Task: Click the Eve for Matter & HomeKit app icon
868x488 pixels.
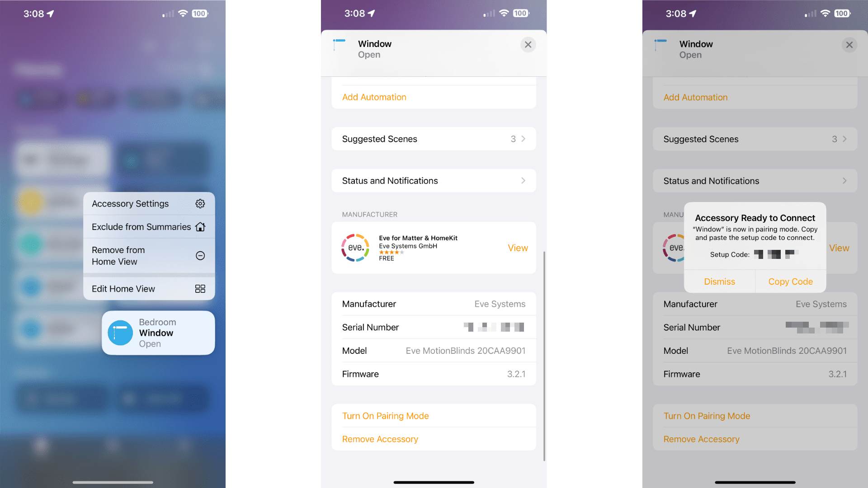Action: coord(355,247)
